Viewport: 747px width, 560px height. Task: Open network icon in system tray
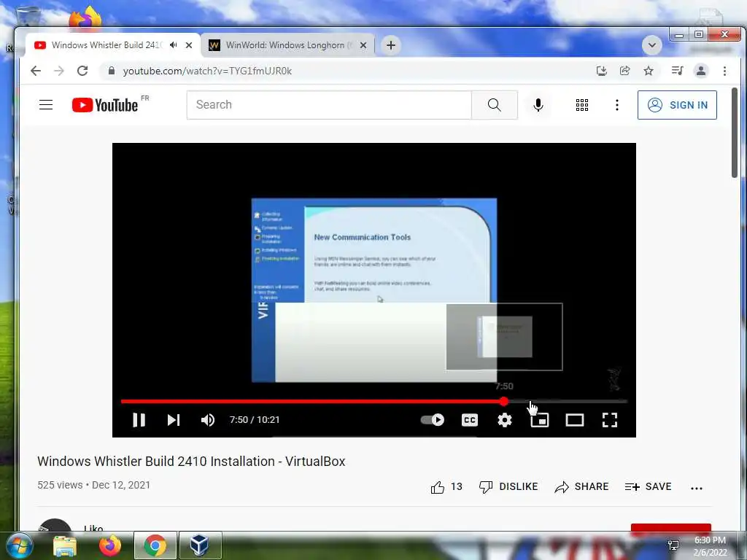tap(673, 545)
